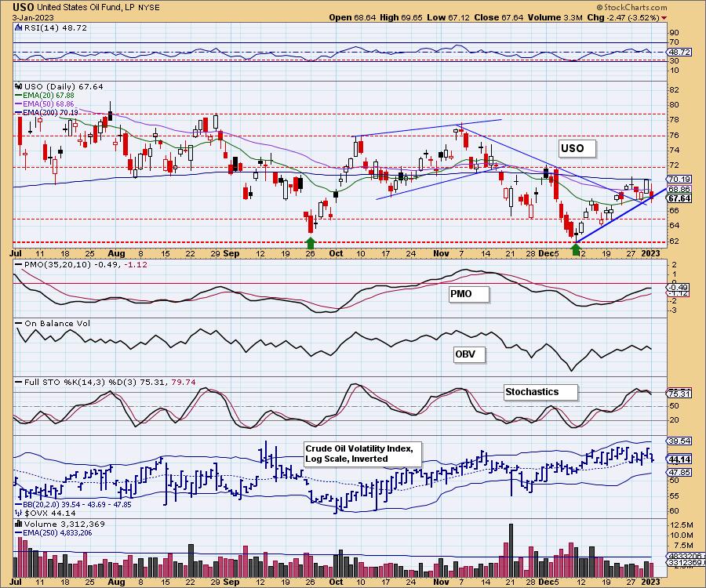
Task: Click the Volume 3.3M header value
Action: click(555, 17)
